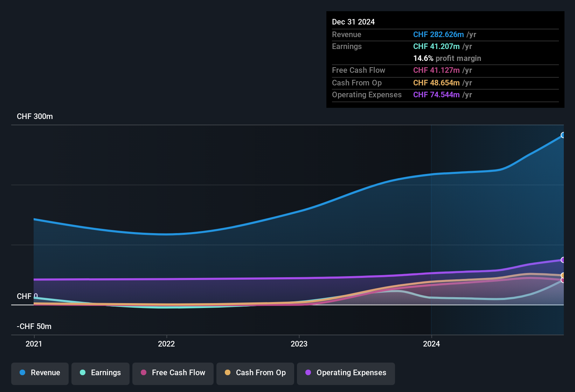Click the Revenue tooltip row label
Image resolution: width=575 pixels, height=392 pixels.
347,35
